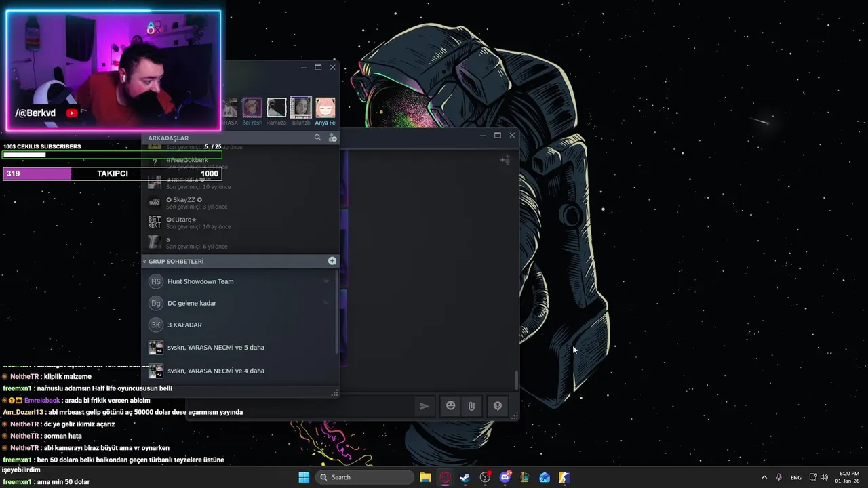Screen dimensions: 868x488
Task: Open 3 KAFADAR group chat
Action: click(x=239, y=325)
